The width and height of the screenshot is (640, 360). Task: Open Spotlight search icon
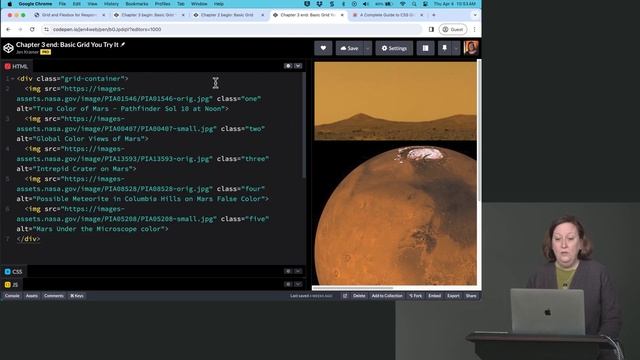tap(414, 4)
